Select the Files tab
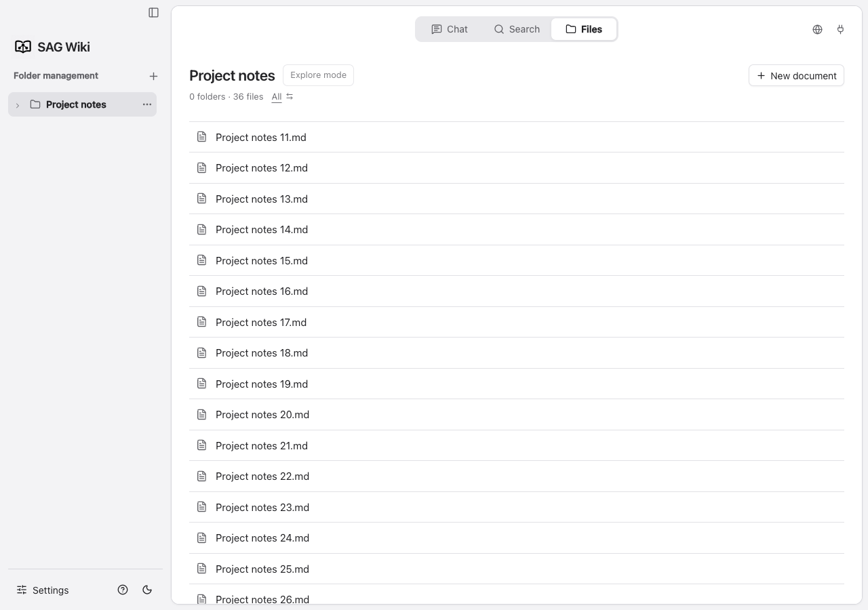868x610 pixels. pyautogui.click(x=584, y=29)
